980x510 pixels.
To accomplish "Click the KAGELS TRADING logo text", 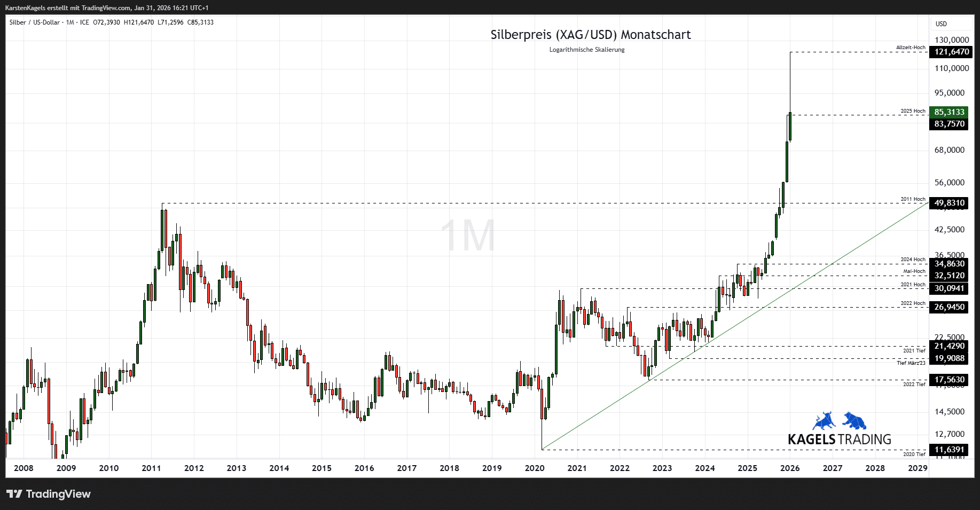I will pyautogui.click(x=840, y=440).
